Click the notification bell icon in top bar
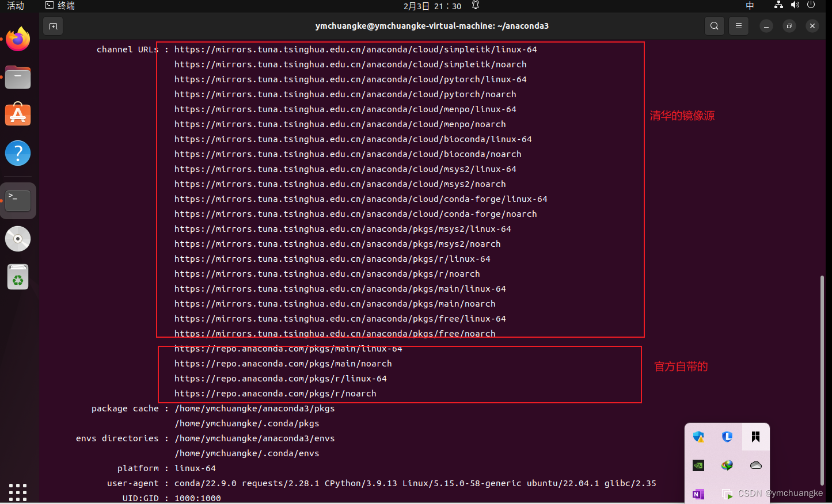 (x=476, y=5)
